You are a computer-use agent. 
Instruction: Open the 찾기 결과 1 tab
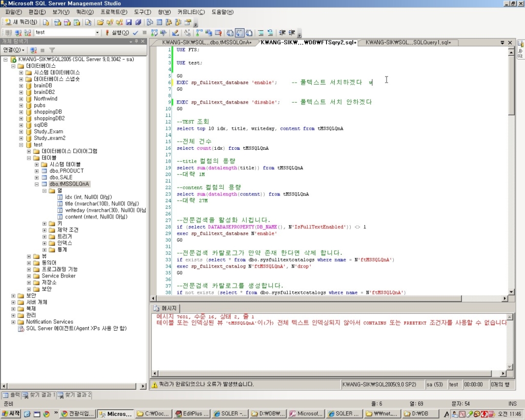[x=39, y=395]
